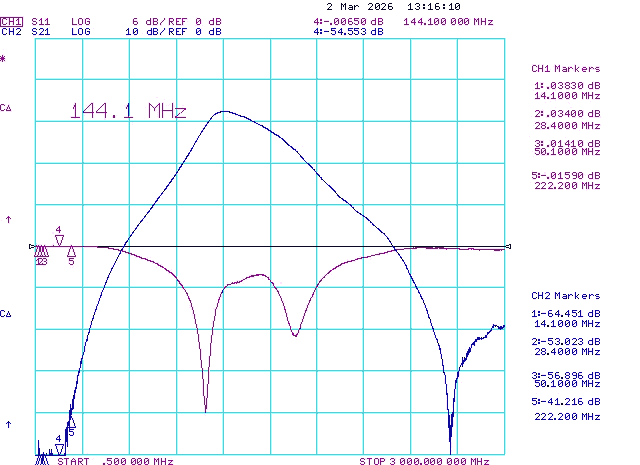Click 222.200 MHz under CH2 Markers
The width and height of the screenshot is (640, 465).
567,417
